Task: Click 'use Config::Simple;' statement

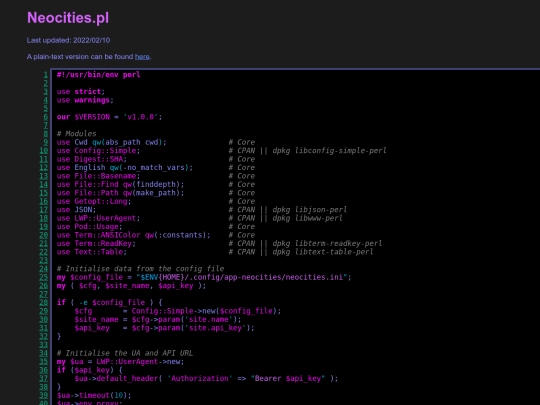Action: pos(98,150)
